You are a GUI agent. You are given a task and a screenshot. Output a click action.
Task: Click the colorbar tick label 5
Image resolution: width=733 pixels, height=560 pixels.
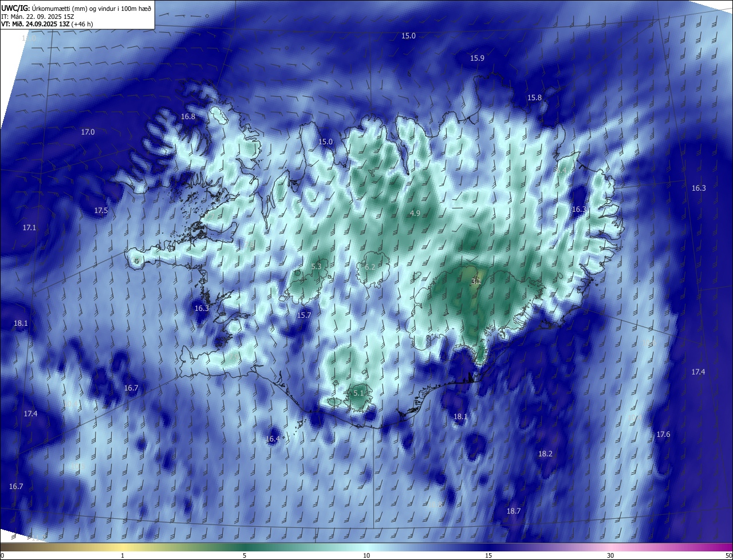[245, 555]
